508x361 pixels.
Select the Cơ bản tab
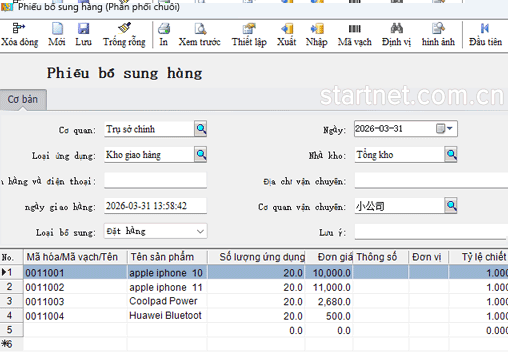(x=23, y=99)
